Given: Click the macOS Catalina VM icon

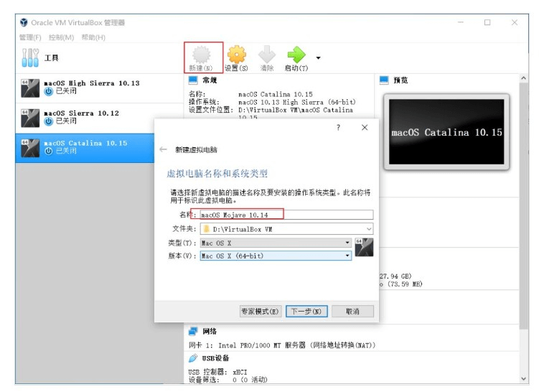Looking at the screenshot, I should point(30,148).
